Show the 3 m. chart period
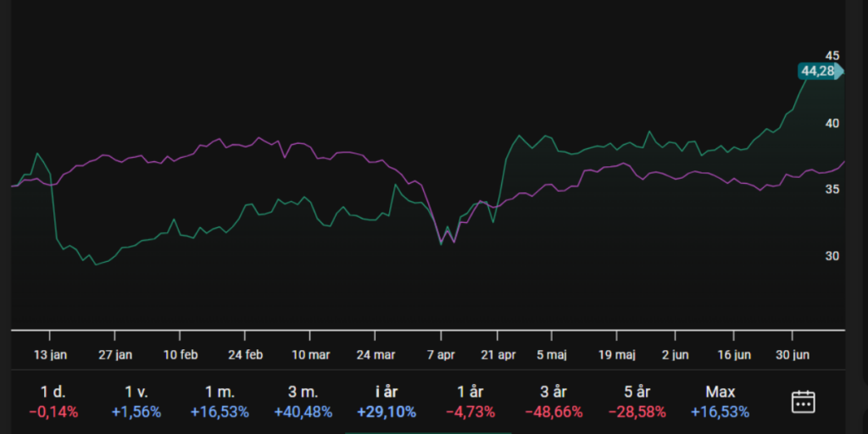The width and height of the screenshot is (868, 434). [303, 402]
